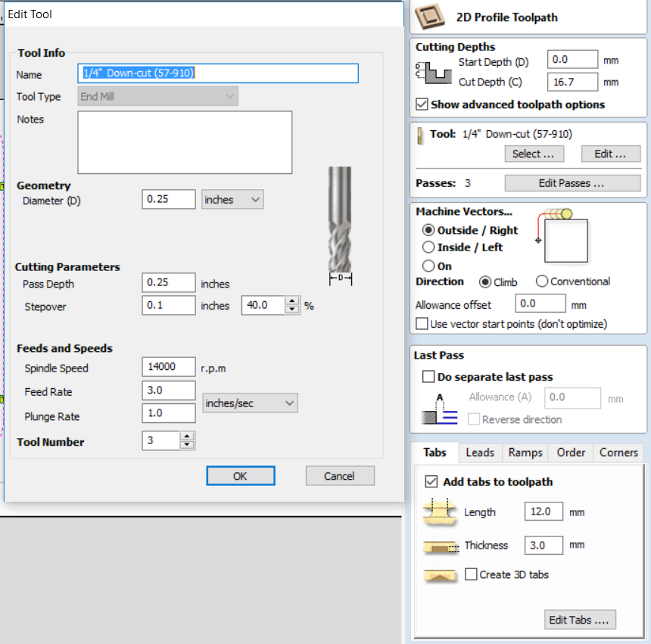The width and height of the screenshot is (651, 644).
Task: Click the Plunge Rate value field
Action: coord(169,413)
